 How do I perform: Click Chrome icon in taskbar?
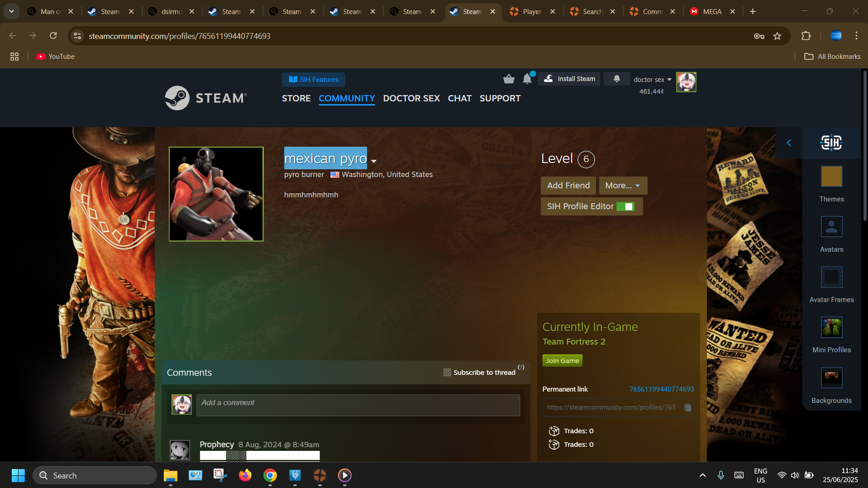point(270,475)
